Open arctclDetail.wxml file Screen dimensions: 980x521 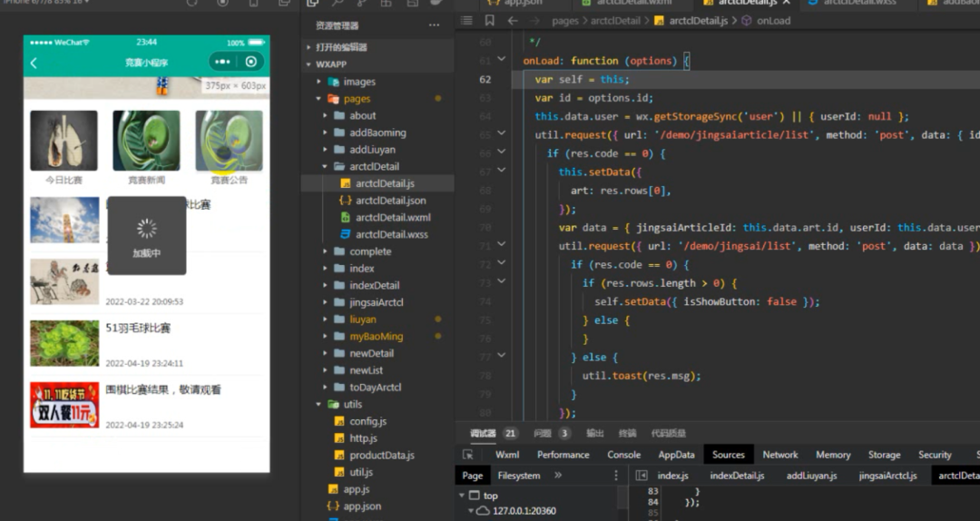coord(393,217)
